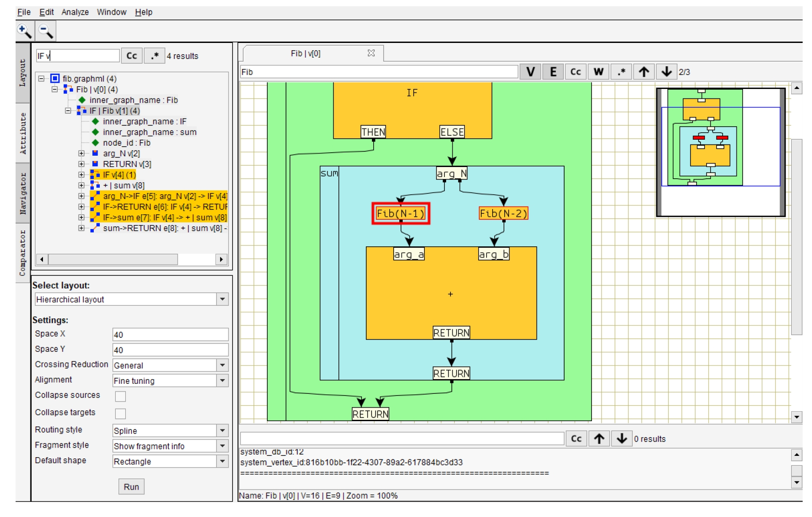Screen dimensions: 812x517
Task: Open the Routing style Spline dropdown
Action: click(x=222, y=431)
